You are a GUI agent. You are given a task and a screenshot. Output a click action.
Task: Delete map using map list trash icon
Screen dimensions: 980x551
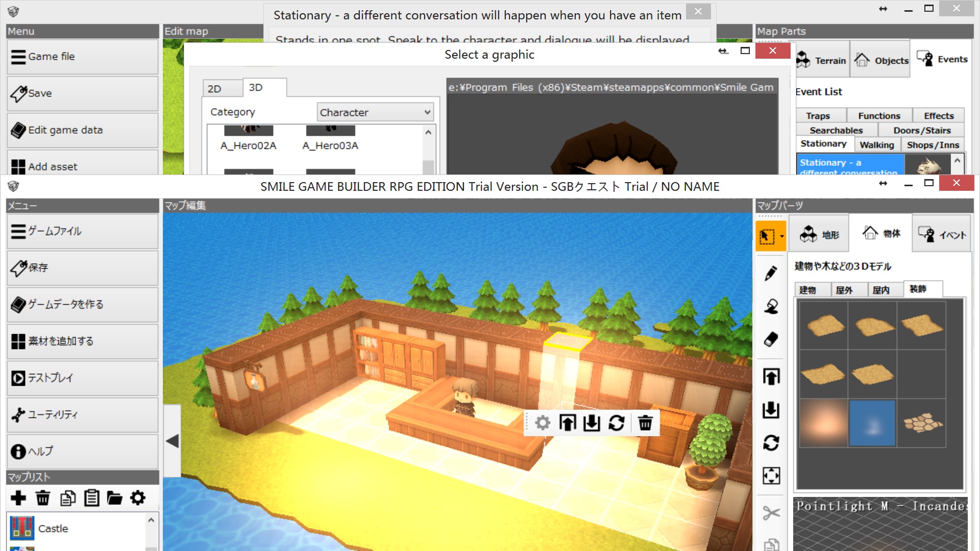coord(43,498)
